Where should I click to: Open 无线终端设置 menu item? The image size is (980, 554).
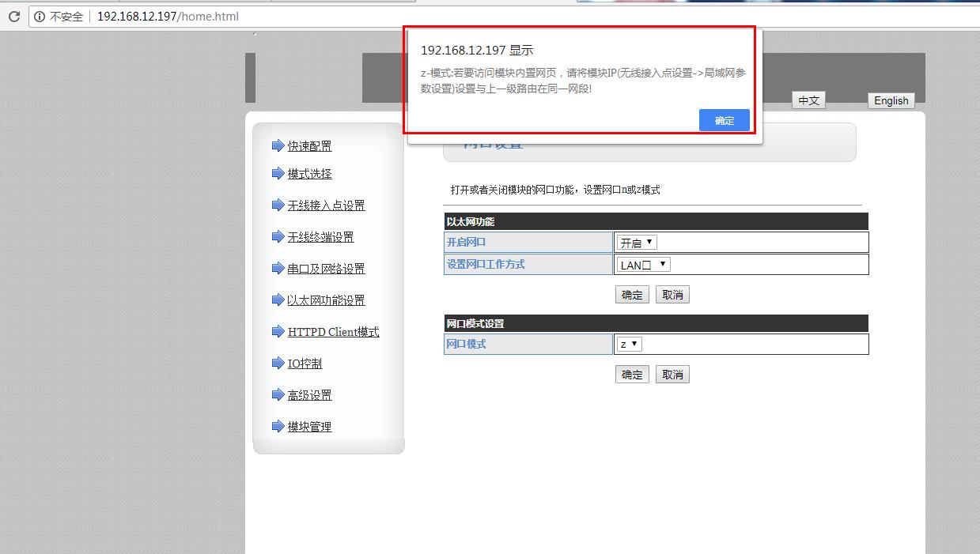coord(320,237)
